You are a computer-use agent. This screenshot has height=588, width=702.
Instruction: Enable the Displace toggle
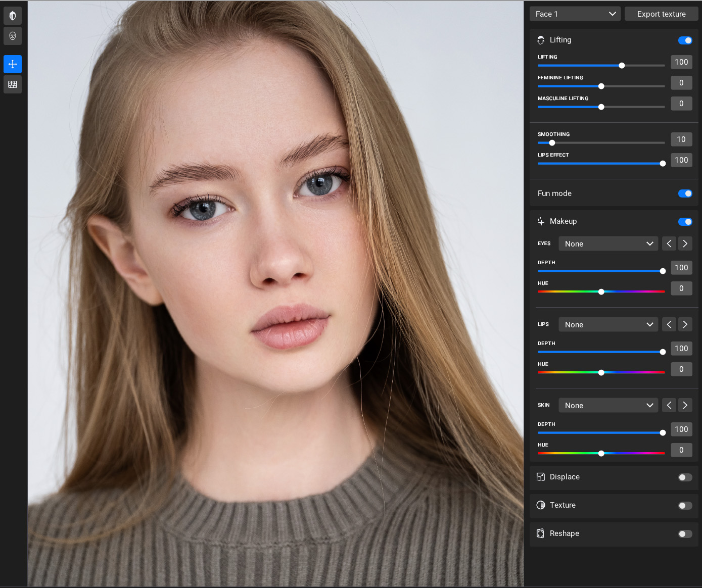[x=685, y=477]
